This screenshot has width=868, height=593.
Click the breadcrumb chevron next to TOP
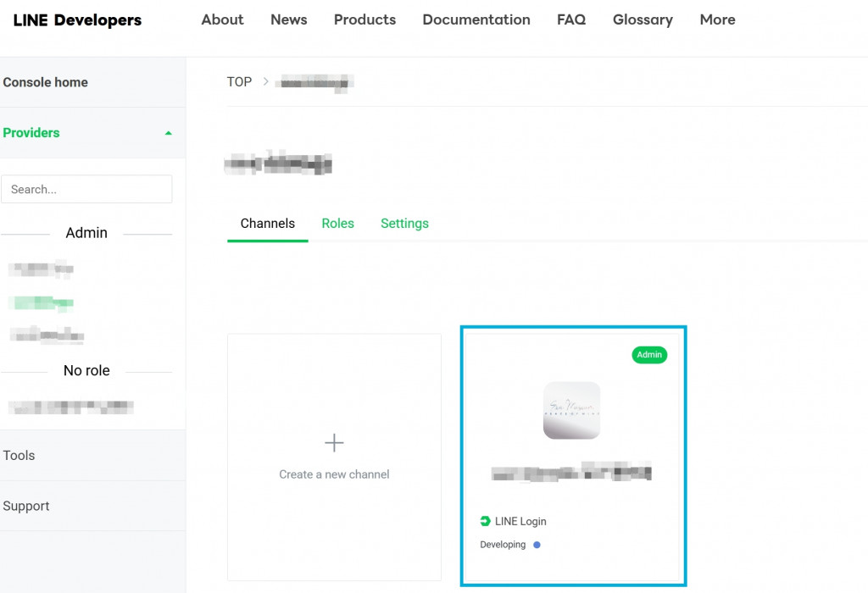[265, 81]
